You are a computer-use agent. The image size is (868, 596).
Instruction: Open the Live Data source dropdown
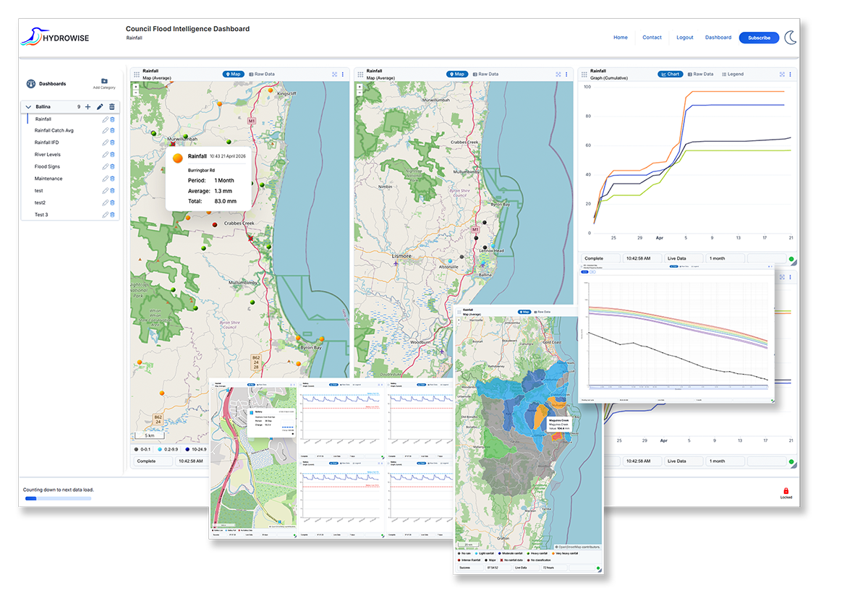676,257
